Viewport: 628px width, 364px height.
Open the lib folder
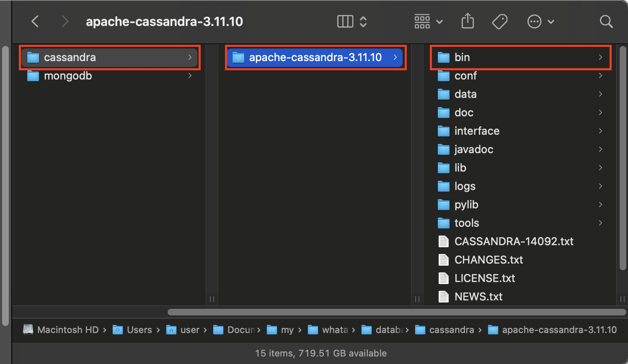pyautogui.click(x=520, y=168)
